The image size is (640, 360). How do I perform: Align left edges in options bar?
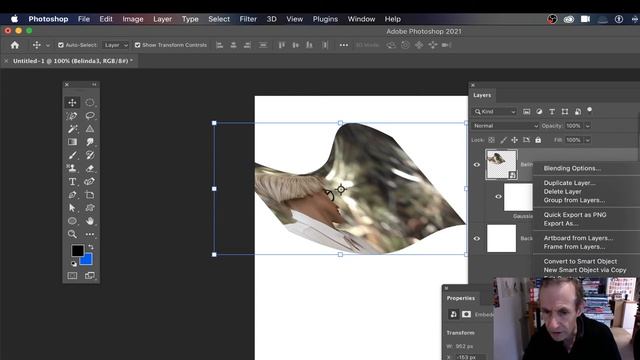[x=220, y=45]
